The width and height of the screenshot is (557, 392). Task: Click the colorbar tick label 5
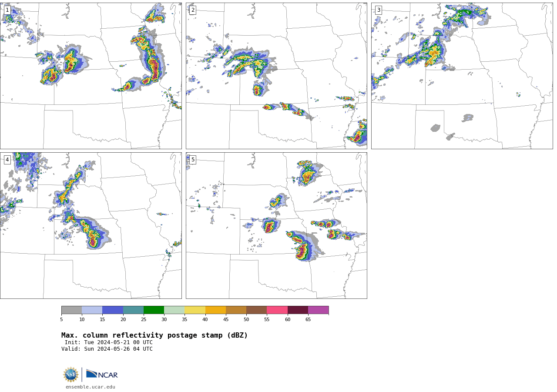pos(61,320)
